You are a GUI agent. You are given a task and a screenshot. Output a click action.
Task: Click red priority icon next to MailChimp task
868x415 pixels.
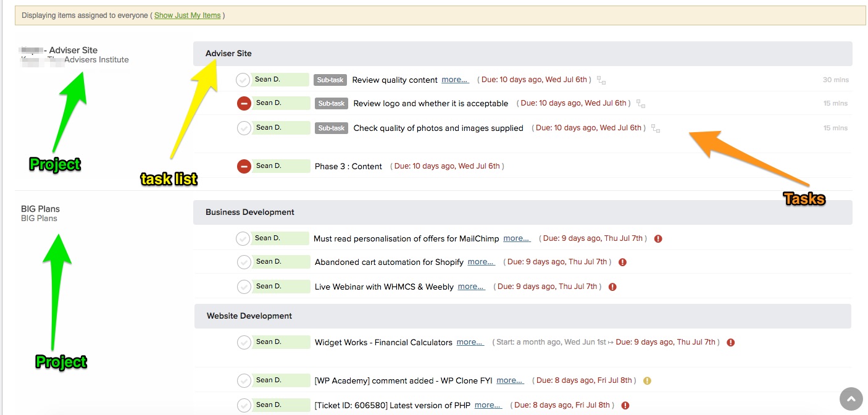pos(658,239)
